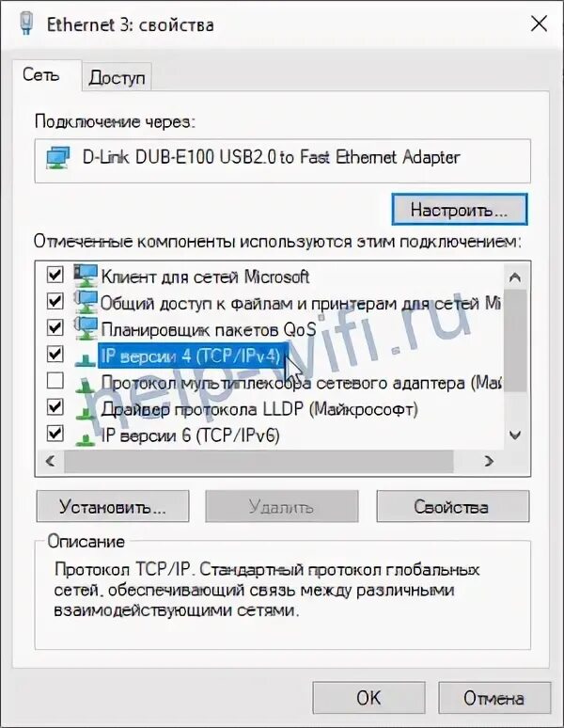Click the horizontal scroll right arrow
This screenshot has width=564, height=728.
pos(489,461)
